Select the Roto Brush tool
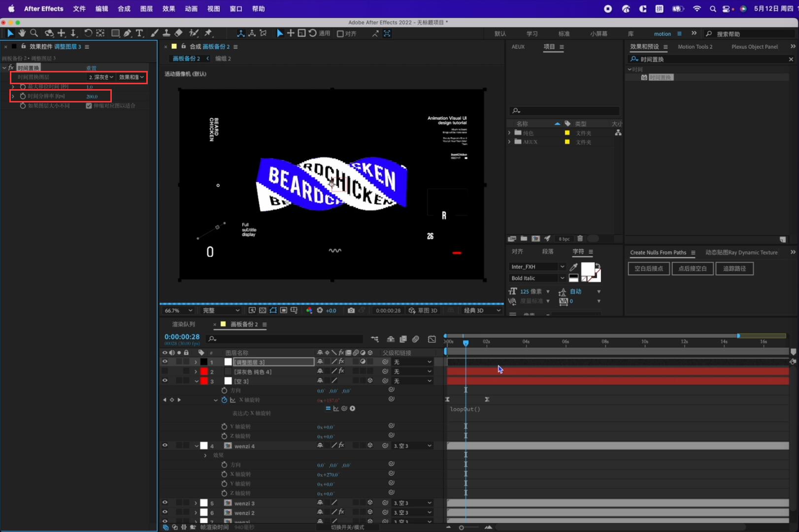This screenshot has height=532, width=799. (x=194, y=33)
